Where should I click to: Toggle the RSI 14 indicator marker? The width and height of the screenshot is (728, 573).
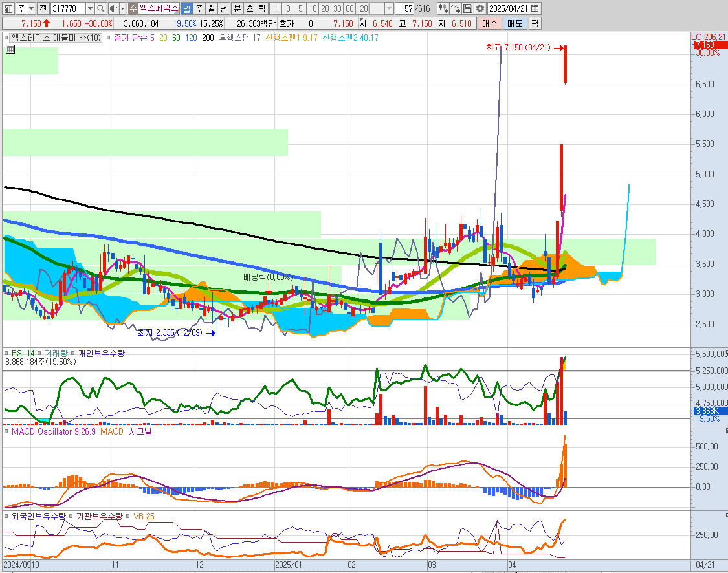tap(6, 353)
